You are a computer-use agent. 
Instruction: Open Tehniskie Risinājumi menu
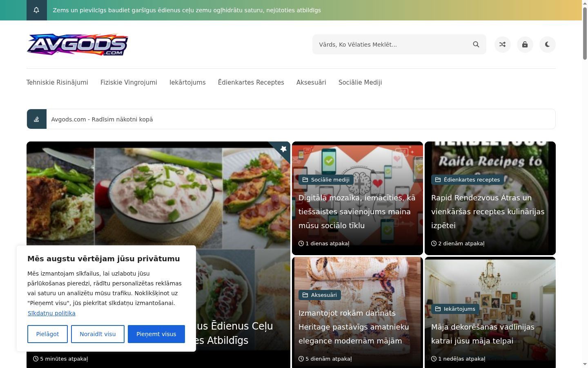tap(57, 82)
